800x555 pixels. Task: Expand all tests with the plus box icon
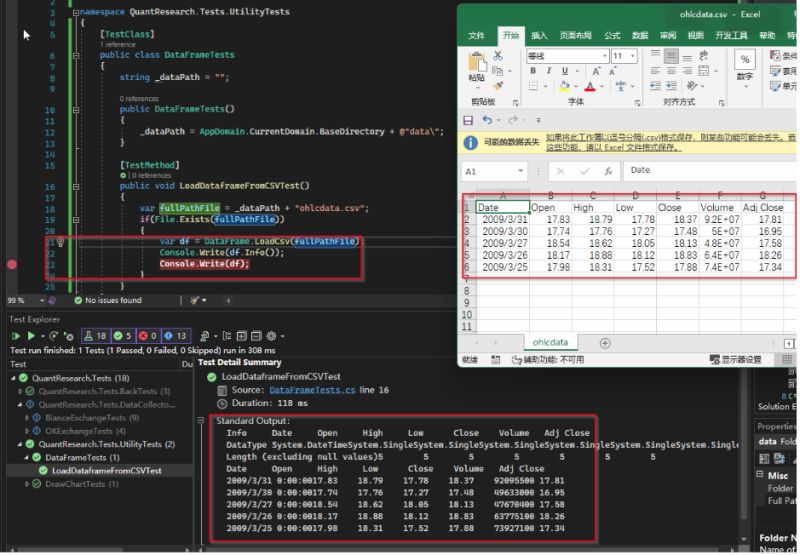241,336
